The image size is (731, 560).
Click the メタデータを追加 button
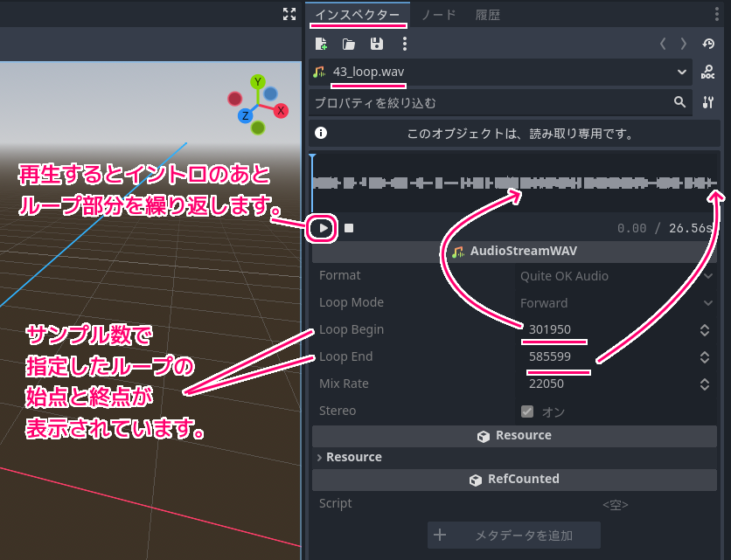tap(514, 535)
